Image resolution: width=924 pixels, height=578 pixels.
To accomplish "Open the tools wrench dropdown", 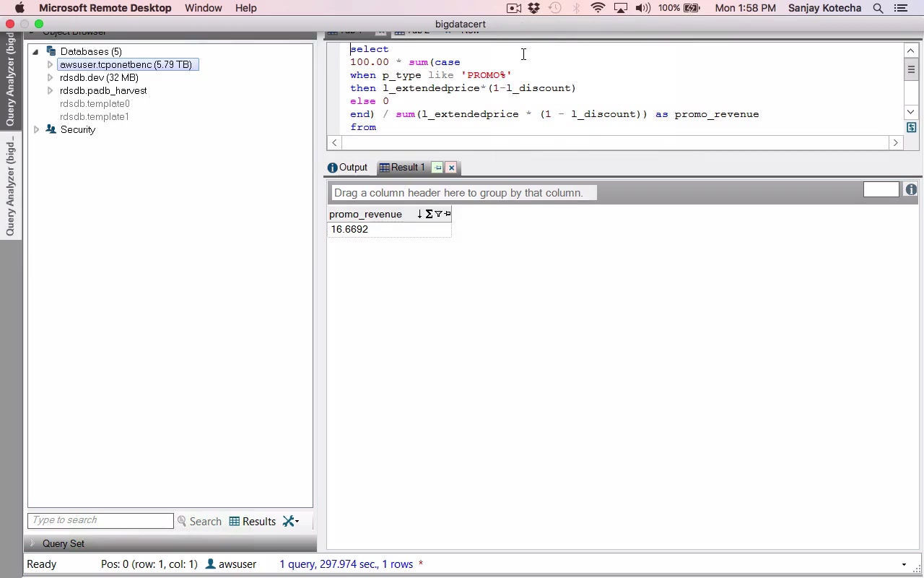I will click(x=290, y=522).
